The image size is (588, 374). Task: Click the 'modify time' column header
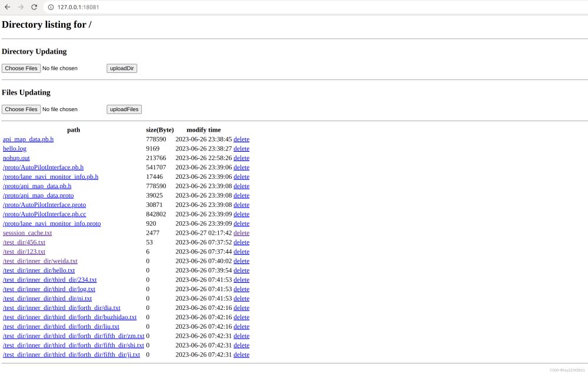coord(203,130)
